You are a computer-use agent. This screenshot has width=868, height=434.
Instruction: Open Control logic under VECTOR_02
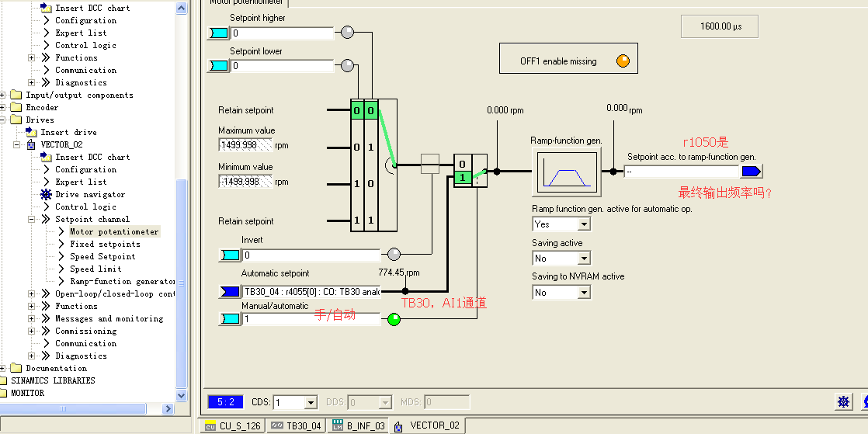coord(86,207)
